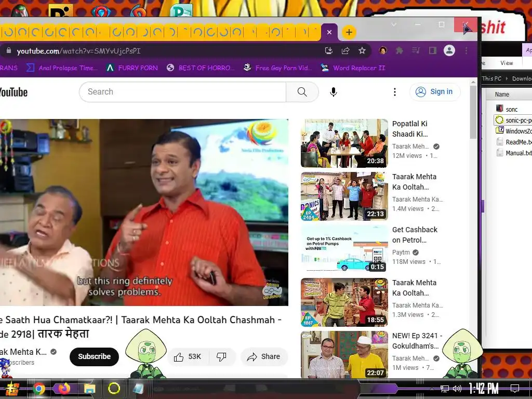This screenshot has width=532, height=399.
Task: Click the File Explorer taskbar icon
Action: click(89, 389)
